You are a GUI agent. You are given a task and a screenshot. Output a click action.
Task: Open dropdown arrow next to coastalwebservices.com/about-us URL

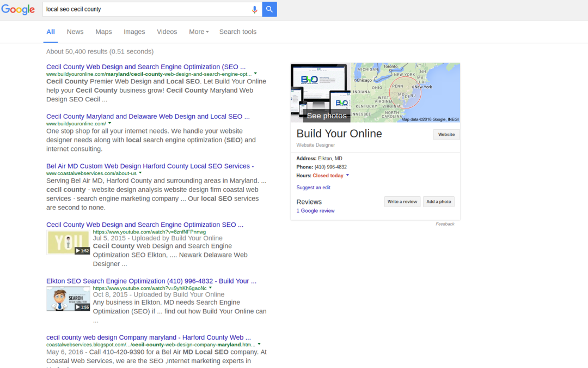click(x=140, y=173)
